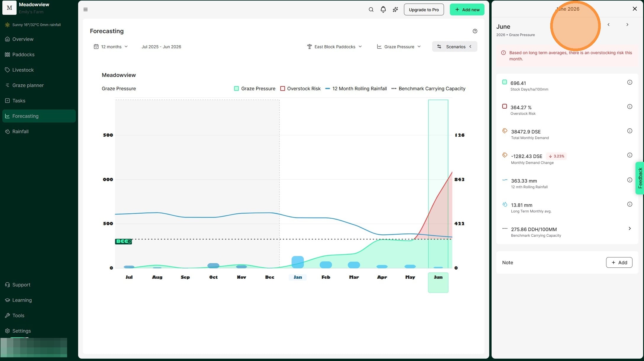Image resolution: width=644 pixels, height=361 pixels.
Task: Toggle Graze Pressure legend series
Action: tap(255, 88)
